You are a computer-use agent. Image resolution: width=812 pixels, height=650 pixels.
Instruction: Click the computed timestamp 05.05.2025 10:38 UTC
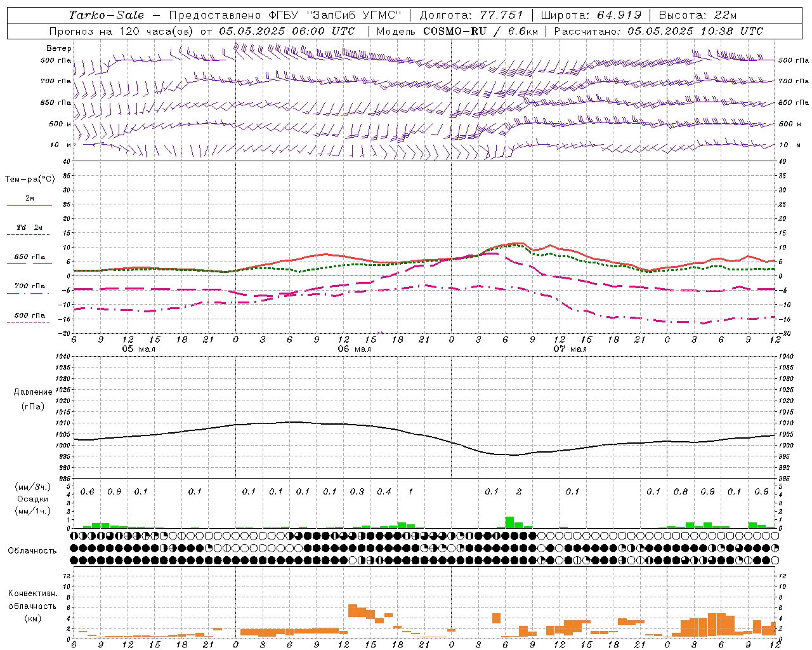coord(695,31)
